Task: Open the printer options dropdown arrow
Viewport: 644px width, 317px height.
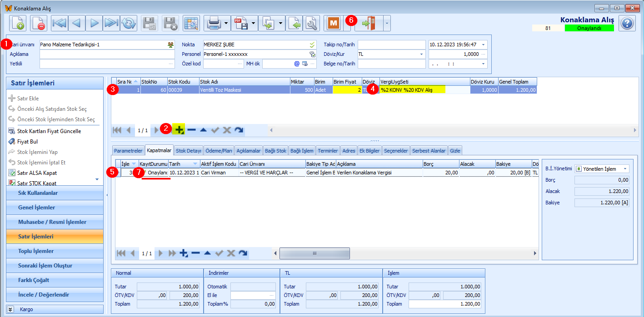Action: [x=226, y=23]
